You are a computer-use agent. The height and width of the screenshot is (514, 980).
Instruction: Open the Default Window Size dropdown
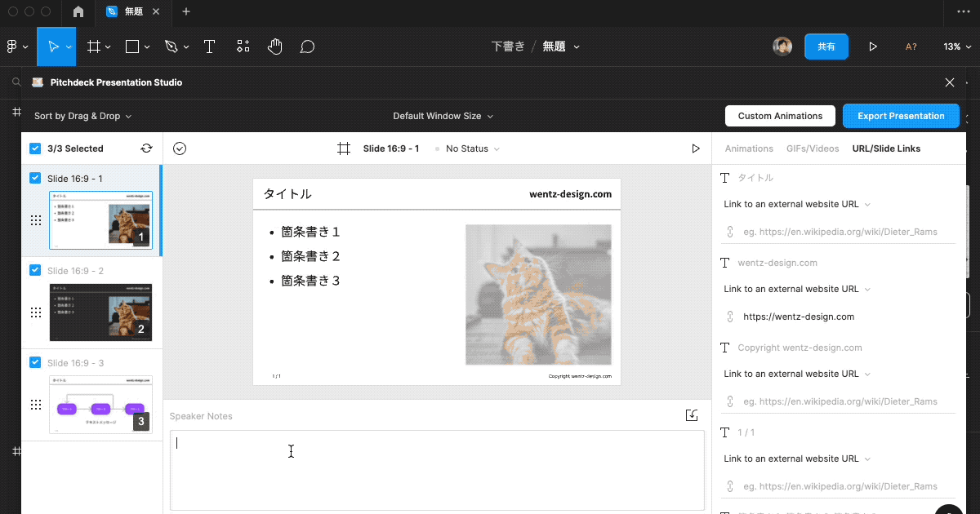(443, 116)
